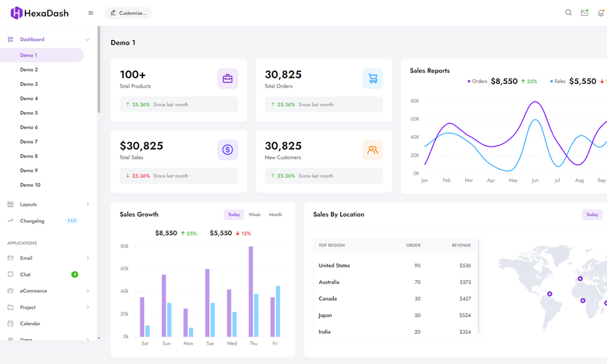Image resolution: width=607 pixels, height=364 pixels.
Task: Click the Changelog trend icon
Action: click(x=10, y=221)
